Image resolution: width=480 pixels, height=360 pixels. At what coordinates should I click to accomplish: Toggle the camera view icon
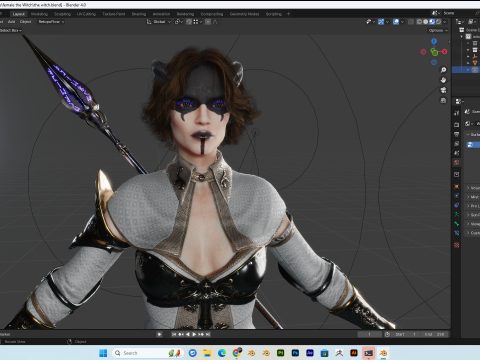point(443,90)
